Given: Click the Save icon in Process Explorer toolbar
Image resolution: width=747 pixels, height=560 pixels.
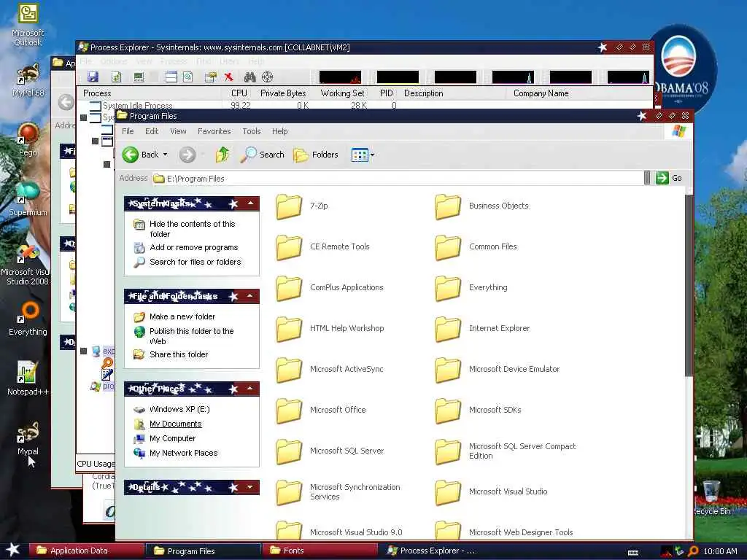Looking at the screenshot, I should (93, 77).
